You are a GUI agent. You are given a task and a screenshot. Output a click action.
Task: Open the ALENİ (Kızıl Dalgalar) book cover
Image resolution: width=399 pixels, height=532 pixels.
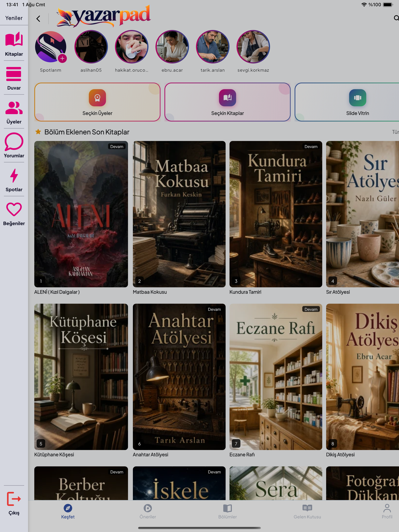pos(81,214)
